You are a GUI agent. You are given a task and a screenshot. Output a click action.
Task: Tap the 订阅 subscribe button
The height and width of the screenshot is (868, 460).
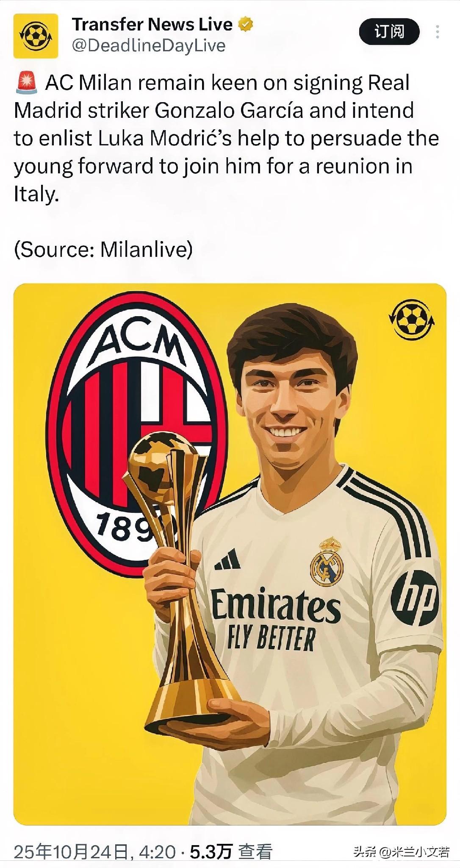[389, 31]
